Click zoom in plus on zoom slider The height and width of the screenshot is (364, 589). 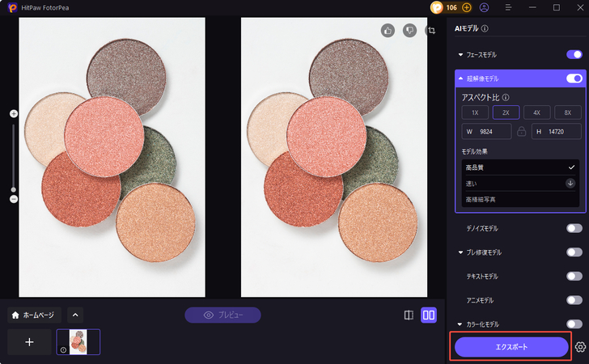(14, 114)
